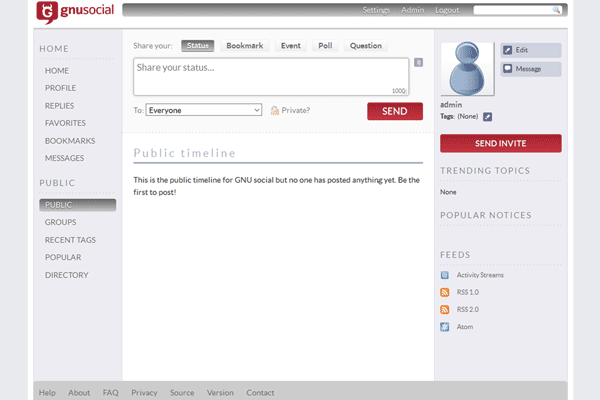Open the Atom feed icon
The height and width of the screenshot is (400, 600).
pos(445,327)
